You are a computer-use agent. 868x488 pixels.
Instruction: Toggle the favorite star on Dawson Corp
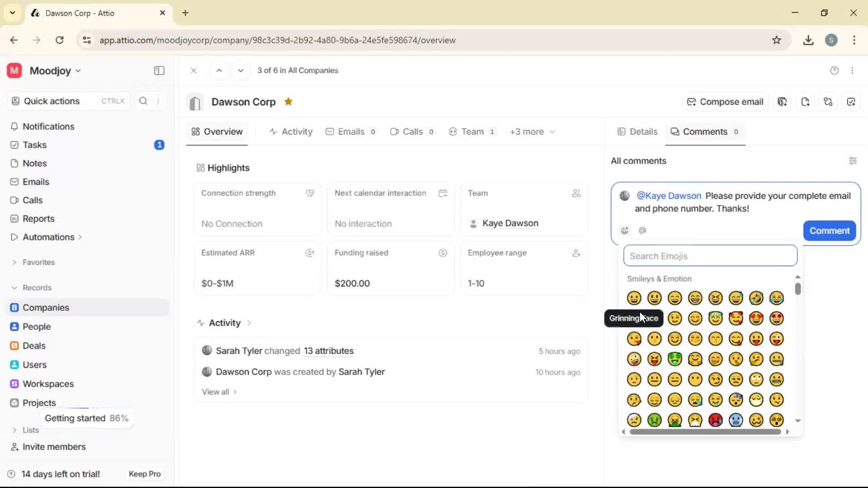(x=288, y=101)
